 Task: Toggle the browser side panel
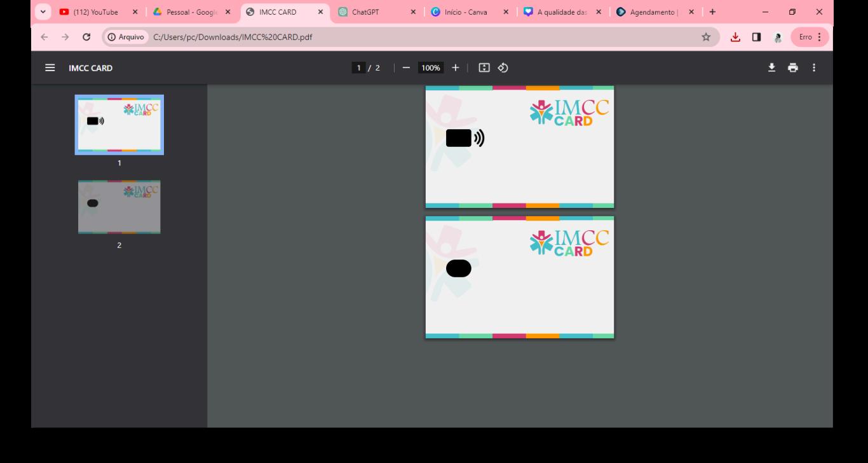tap(756, 37)
